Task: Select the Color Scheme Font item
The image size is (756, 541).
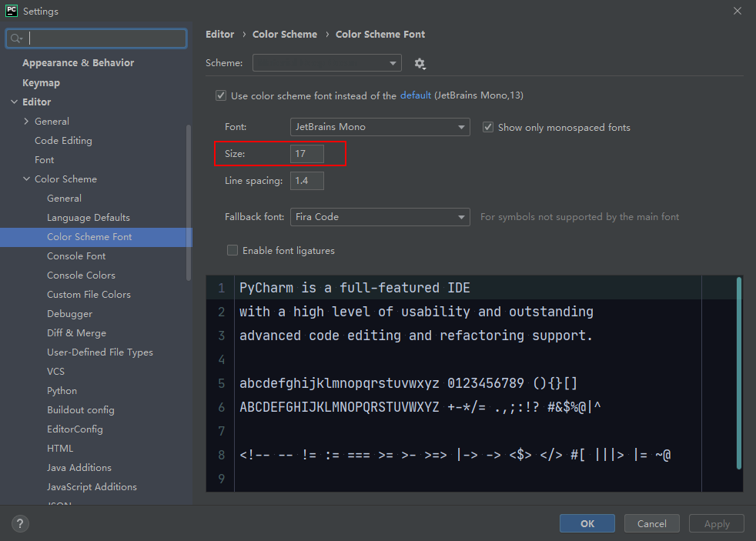Action: point(96,237)
